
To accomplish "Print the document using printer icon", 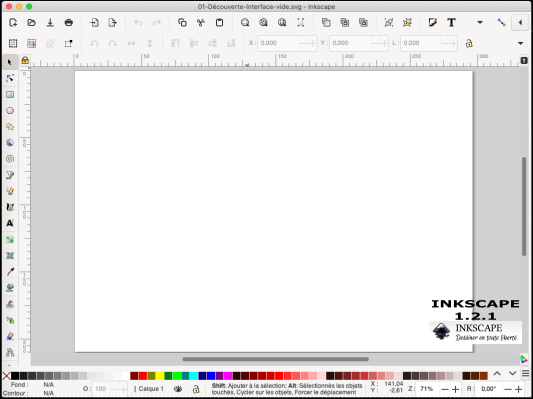I will point(69,23).
